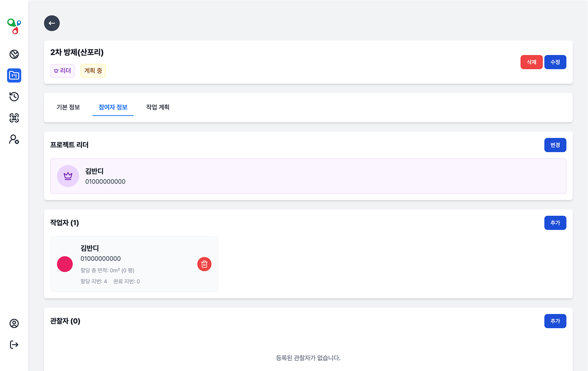Open the drone management sidebar icon
This screenshot has height=371, width=588.
(14, 118)
